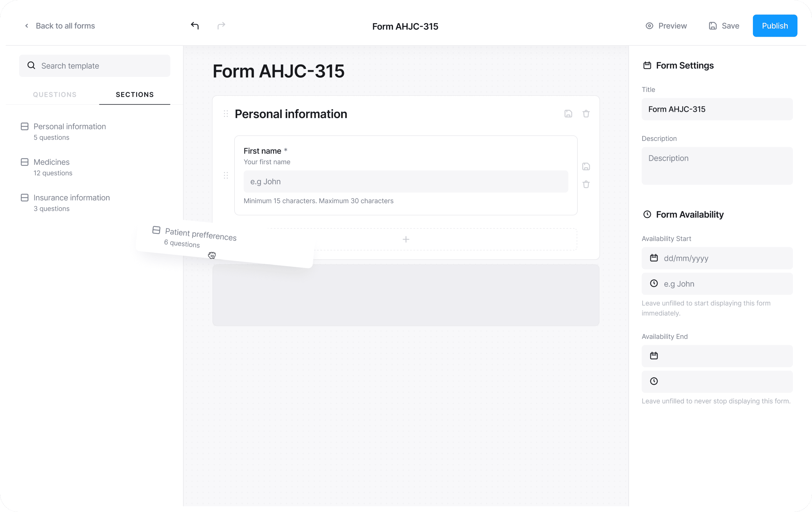Save the First name question as template
This screenshot has width=812, height=512.
586,167
